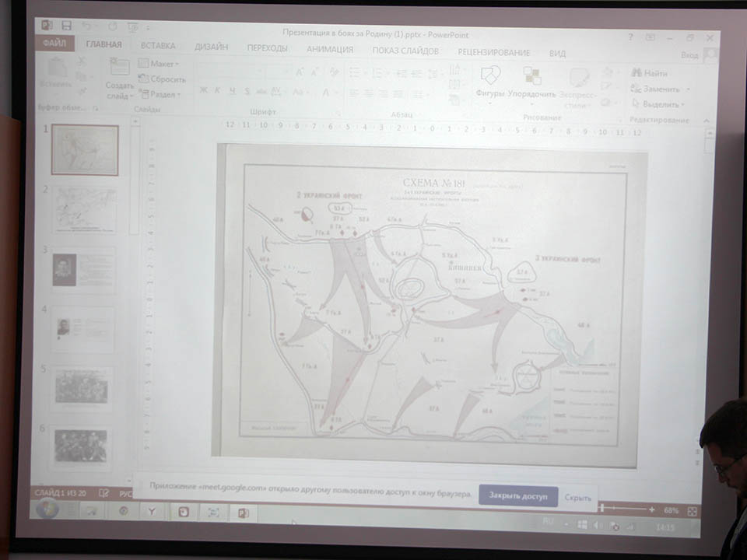Expand the Раздел (Section) dropdown
The width and height of the screenshot is (747, 560).
pos(160,95)
